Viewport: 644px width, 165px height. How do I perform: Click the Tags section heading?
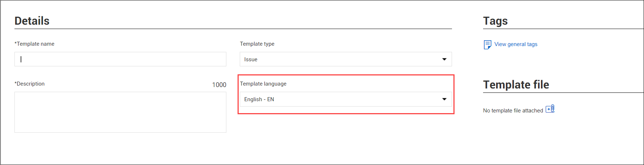point(495,21)
